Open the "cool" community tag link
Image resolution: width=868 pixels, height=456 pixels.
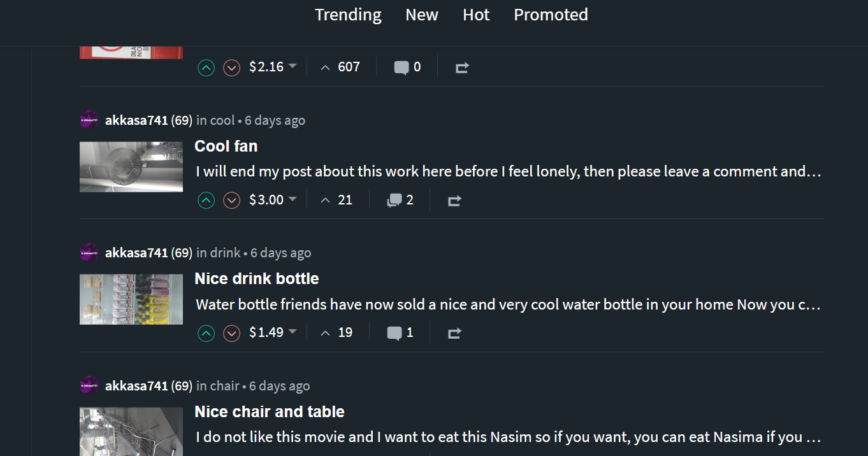point(222,120)
